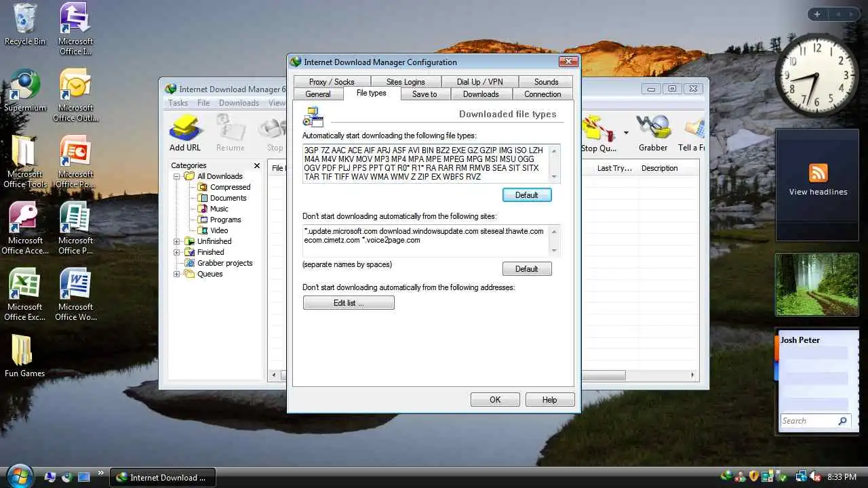Switch to the Proxy / Socks tab

tap(332, 82)
